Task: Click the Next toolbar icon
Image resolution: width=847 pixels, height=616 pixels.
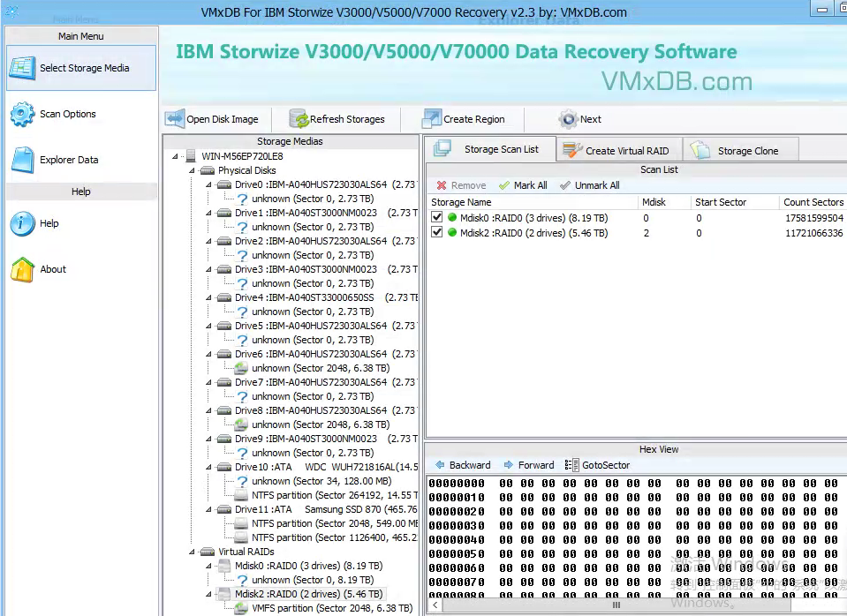Action: pyautogui.click(x=568, y=119)
